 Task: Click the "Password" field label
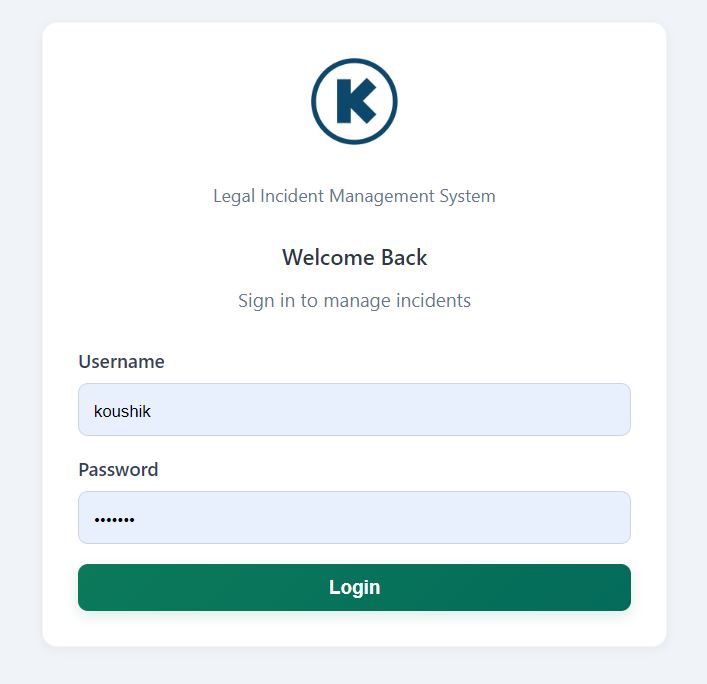[118, 470]
